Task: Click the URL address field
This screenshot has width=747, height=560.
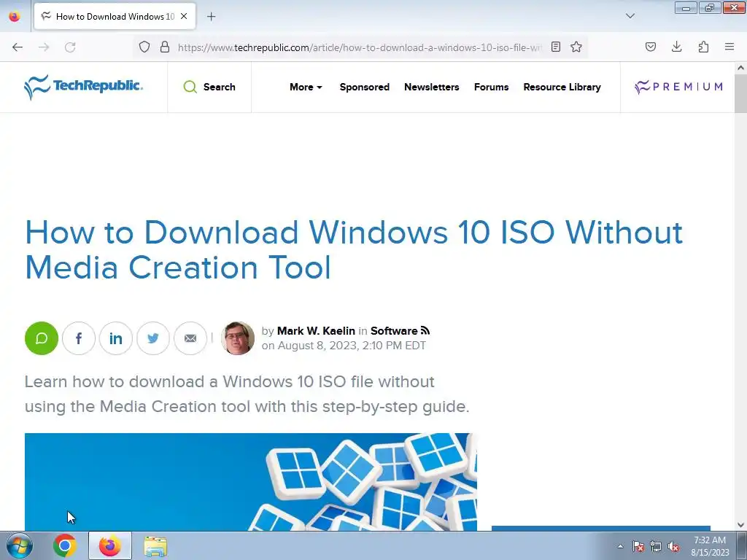Action: pyautogui.click(x=360, y=47)
